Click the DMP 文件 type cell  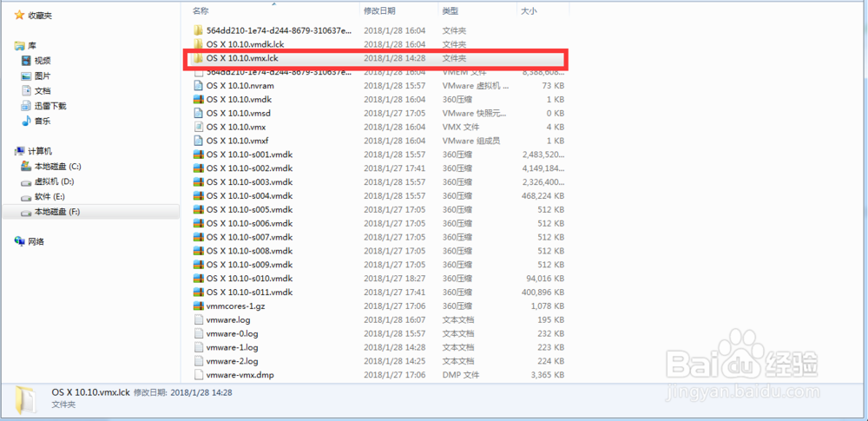(461, 375)
